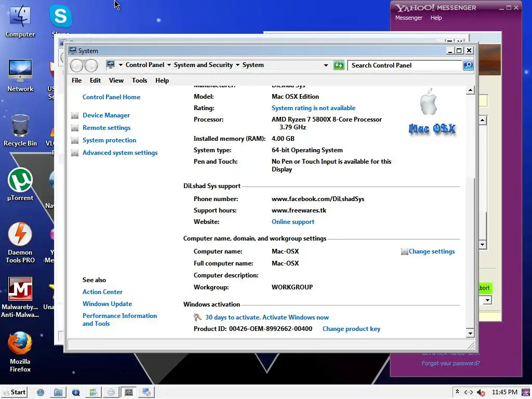Image resolution: width=532 pixels, height=399 pixels.
Task: Click the System window scrollbar up arrow
Action: 470,90
